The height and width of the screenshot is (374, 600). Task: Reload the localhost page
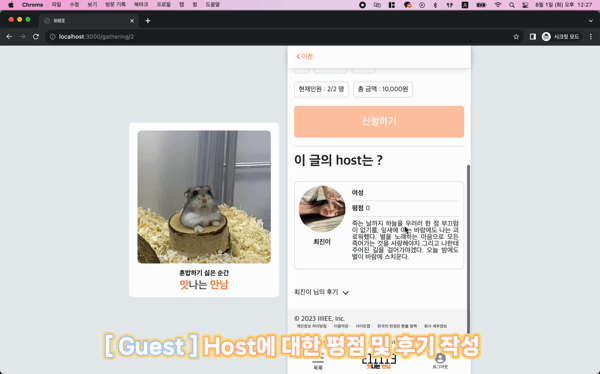(36, 37)
